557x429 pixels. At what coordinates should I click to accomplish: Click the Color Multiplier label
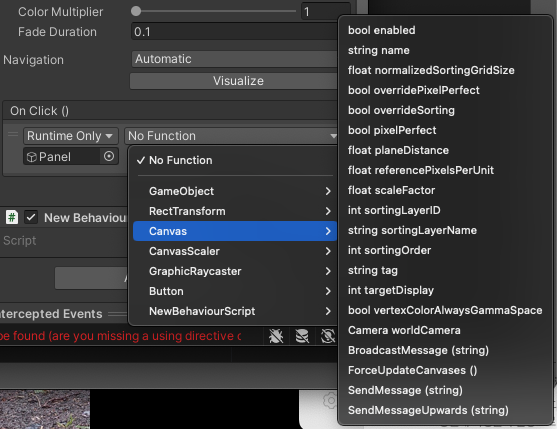[60, 12]
